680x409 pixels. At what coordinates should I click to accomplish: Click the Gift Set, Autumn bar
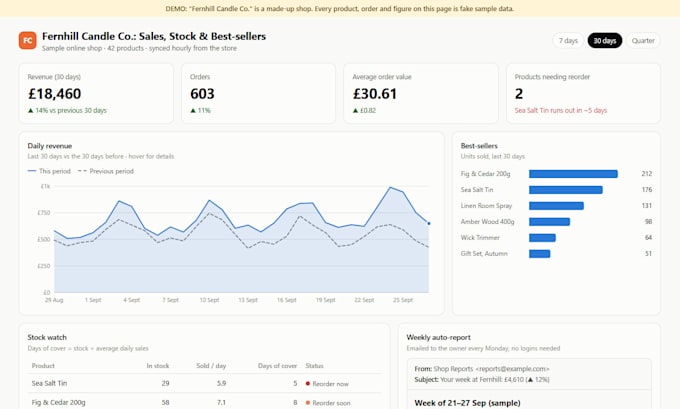[x=539, y=254]
